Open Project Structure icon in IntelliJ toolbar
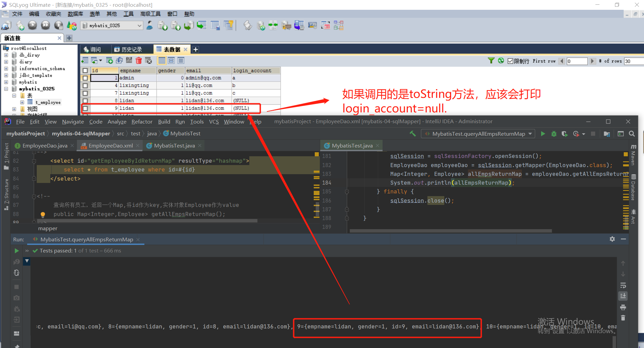644x348 pixels. [x=607, y=134]
